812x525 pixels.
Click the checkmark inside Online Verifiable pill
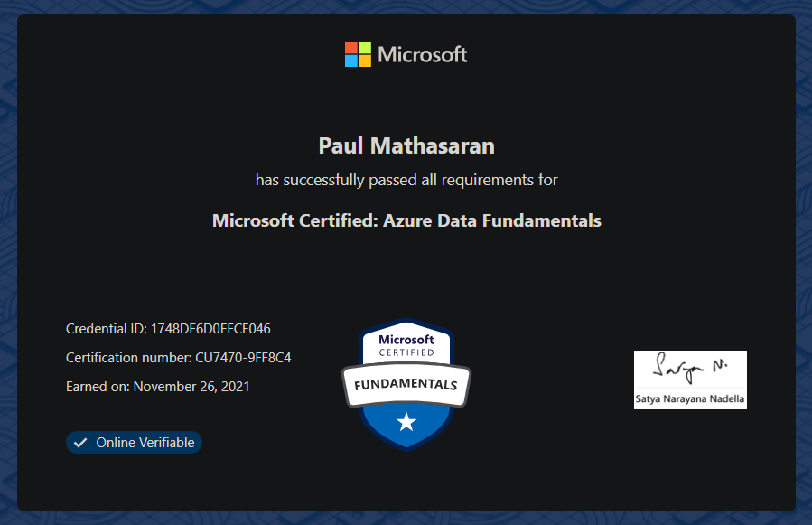click(80, 442)
